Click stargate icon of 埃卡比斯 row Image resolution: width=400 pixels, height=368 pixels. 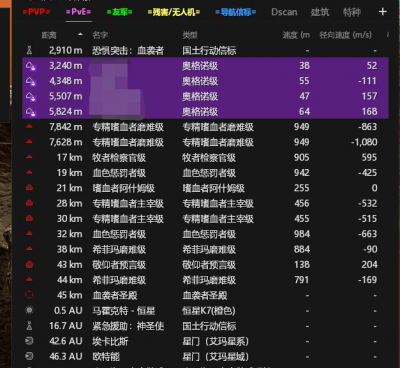click(29, 341)
